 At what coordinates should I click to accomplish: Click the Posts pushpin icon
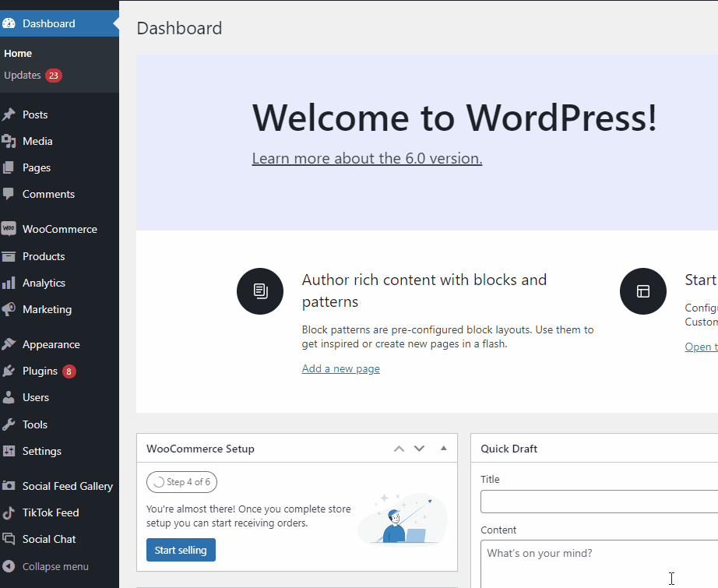coord(9,114)
